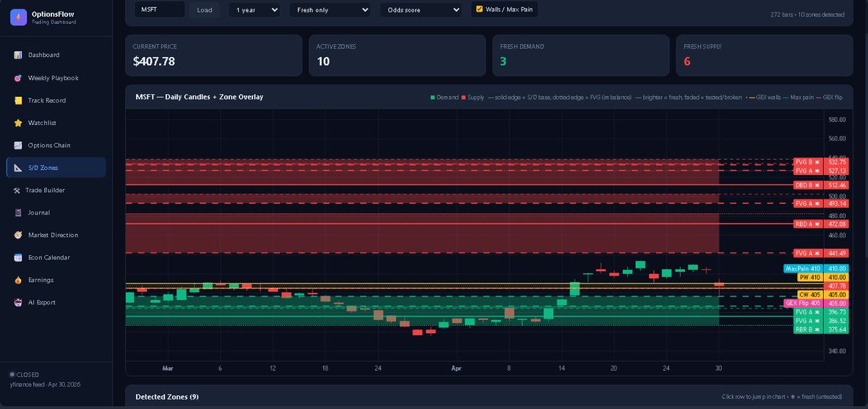Click the CW 405 wall label
The height and width of the screenshot is (409, 868).
tap(810, 295)
